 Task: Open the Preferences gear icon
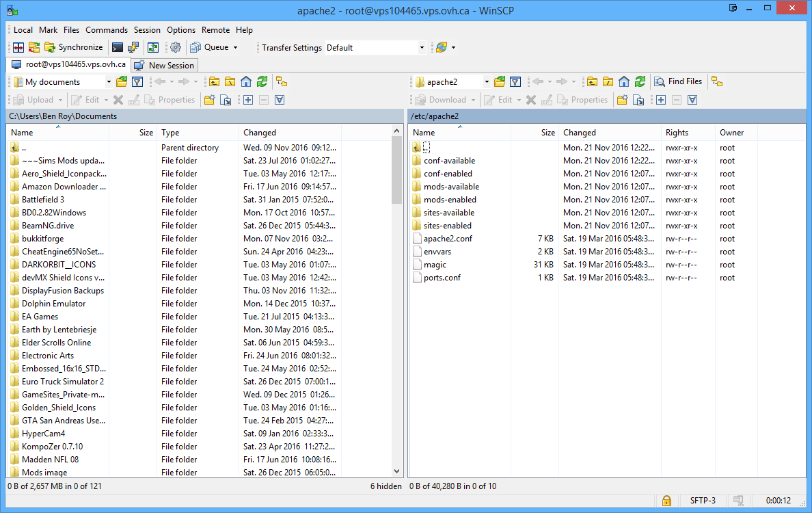pos(176,47)
